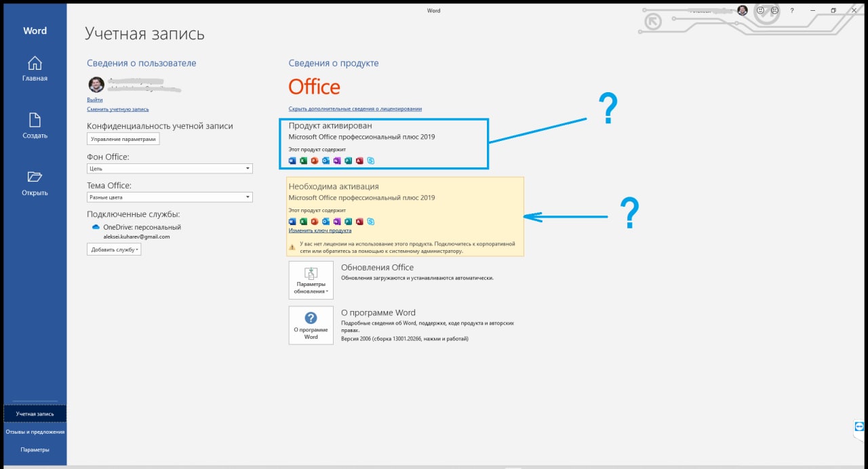Click the Необходима активация heading
868x469 pixels.
coord(334,186)
